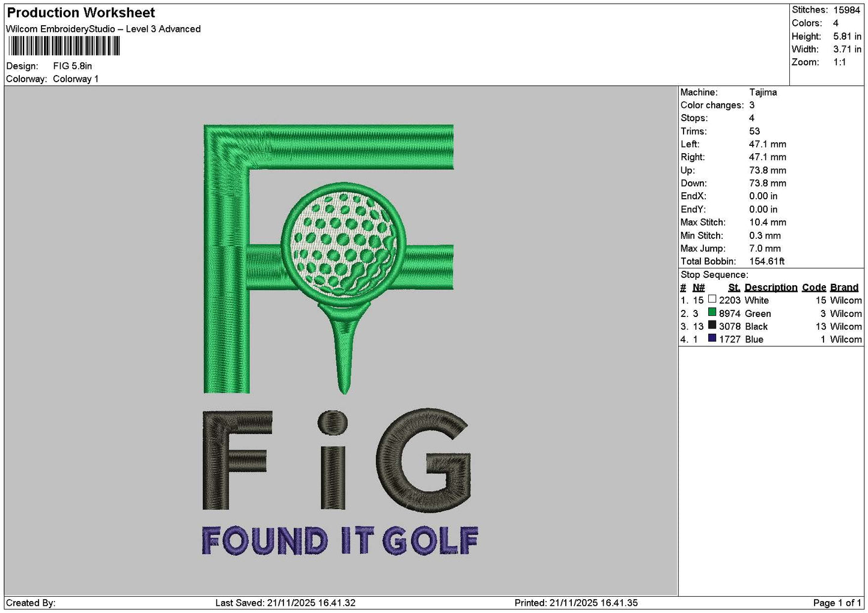Click the 'St.' column header

coord(734,288)
